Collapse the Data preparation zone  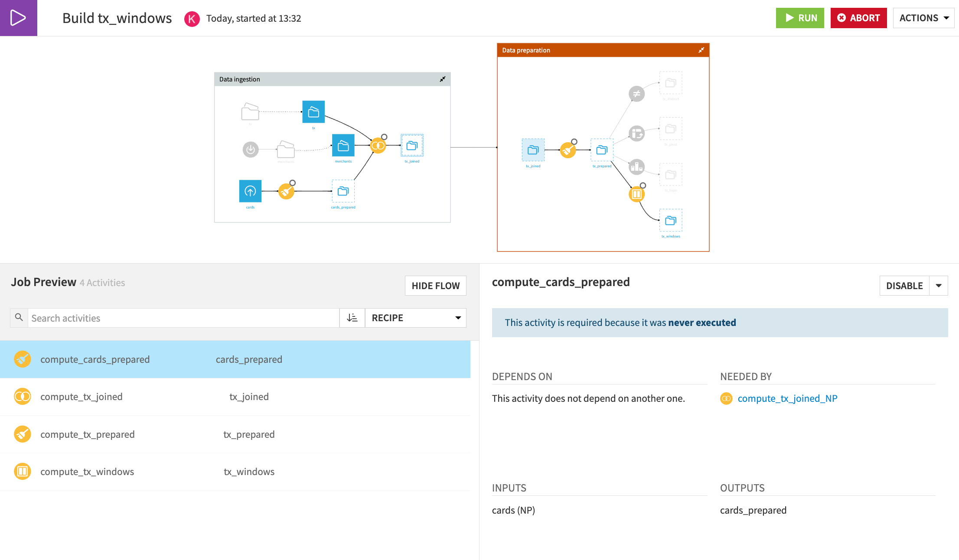701,50
